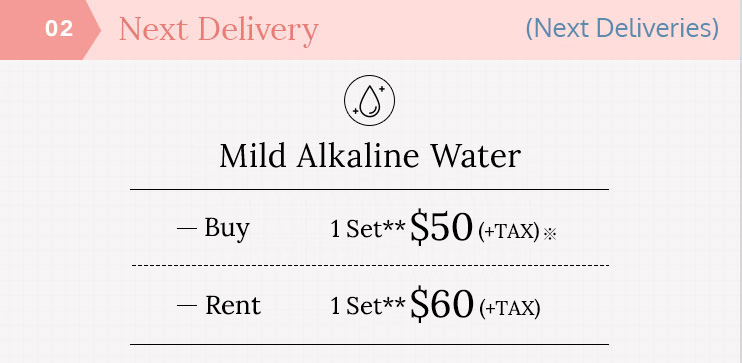742x363 pixels.
Task: Click the $60 rent price
Action: 442,304
